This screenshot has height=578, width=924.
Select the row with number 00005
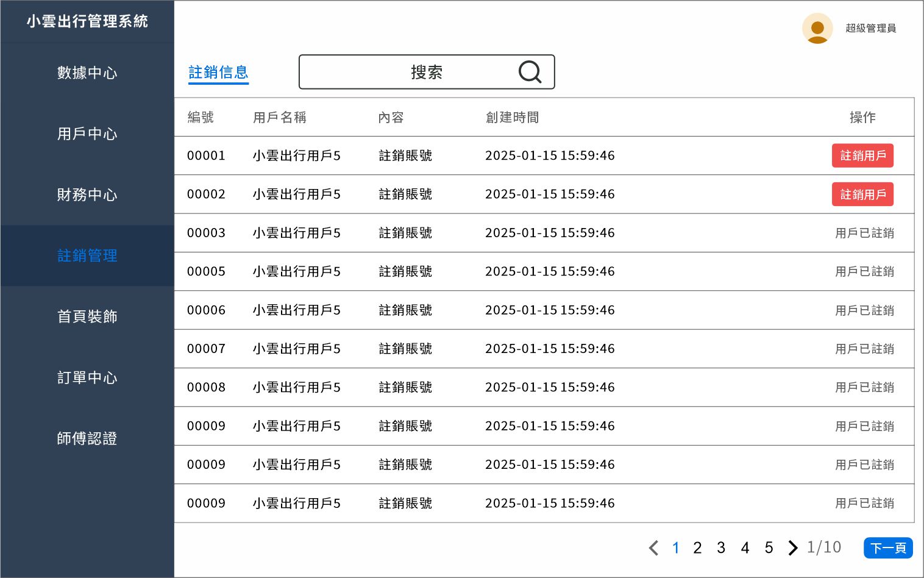[402, 271]
